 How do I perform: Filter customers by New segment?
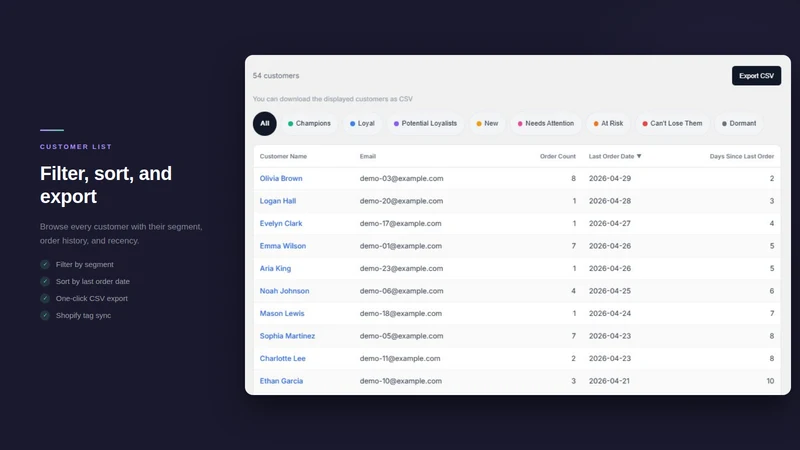pos(487,123)
